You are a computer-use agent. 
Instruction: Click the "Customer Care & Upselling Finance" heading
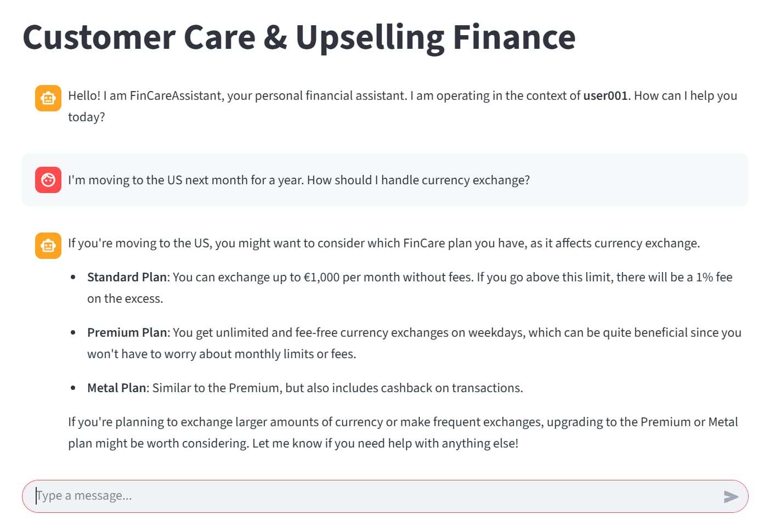point(299,37)
